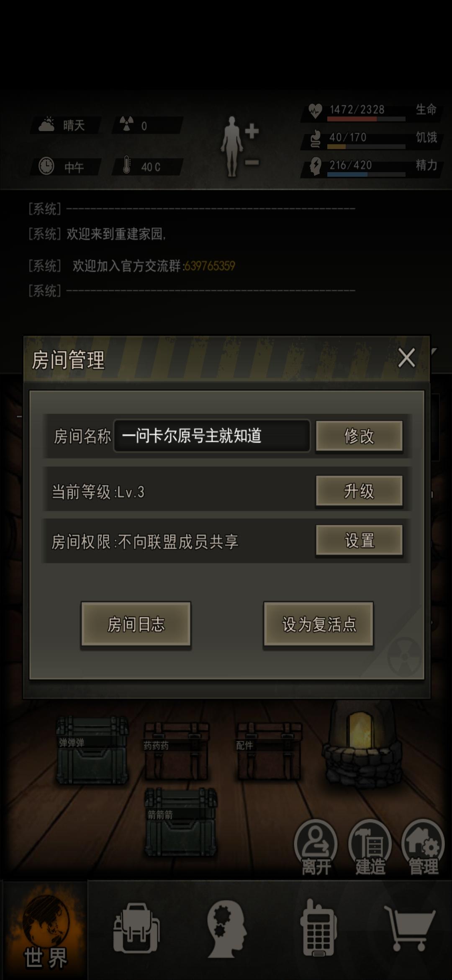The height and width of the screenshot is (980, 452).
Task: Open the 药药药 medicine storage chest
Action: 176,751
